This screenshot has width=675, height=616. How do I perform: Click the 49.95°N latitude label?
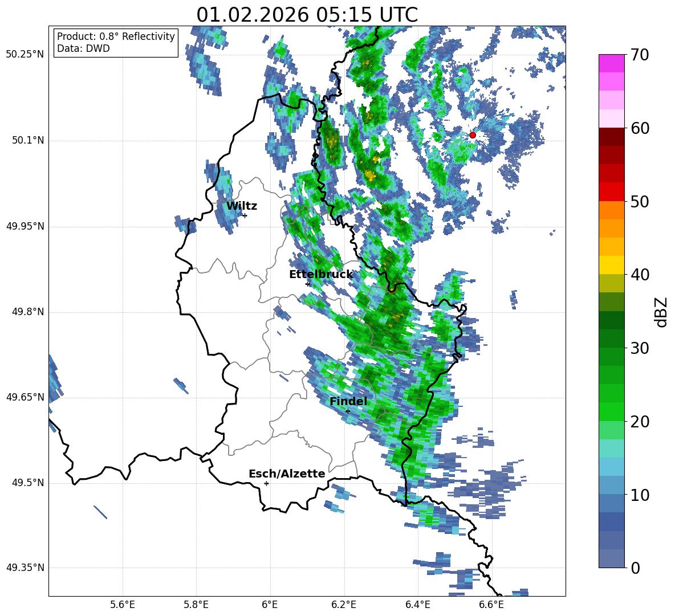(x=25, y=226)
